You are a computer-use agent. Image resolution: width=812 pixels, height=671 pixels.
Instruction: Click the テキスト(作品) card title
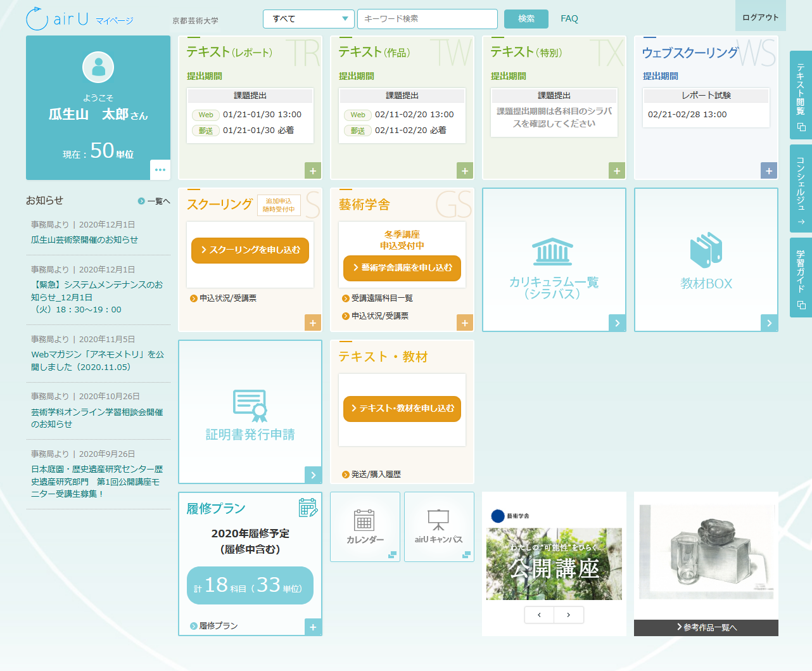pos(374,52)
